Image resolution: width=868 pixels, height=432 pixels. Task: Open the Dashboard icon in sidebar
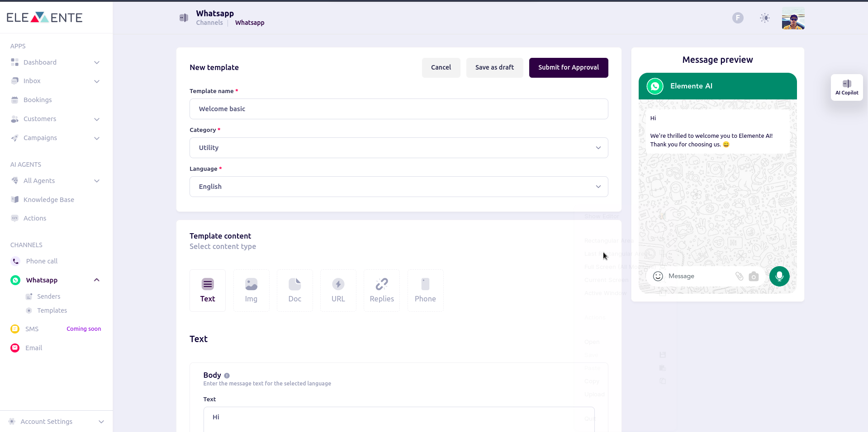(x=15, y=62)
